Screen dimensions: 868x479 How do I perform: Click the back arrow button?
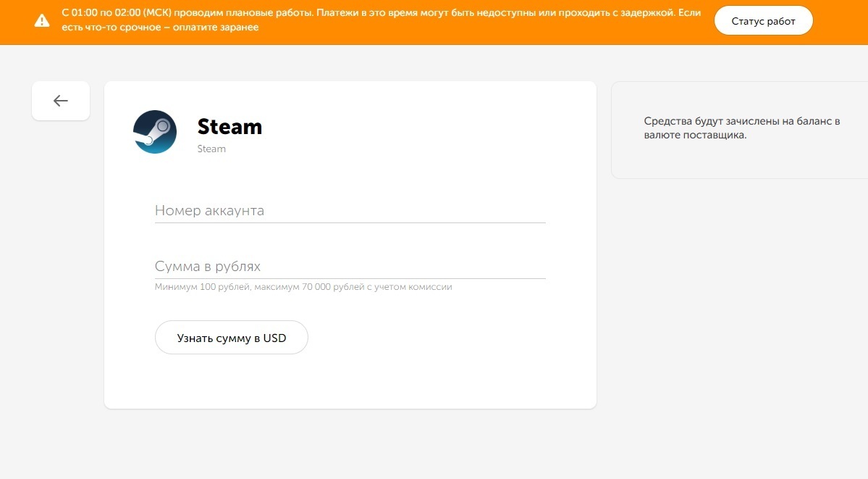point(60,101)
